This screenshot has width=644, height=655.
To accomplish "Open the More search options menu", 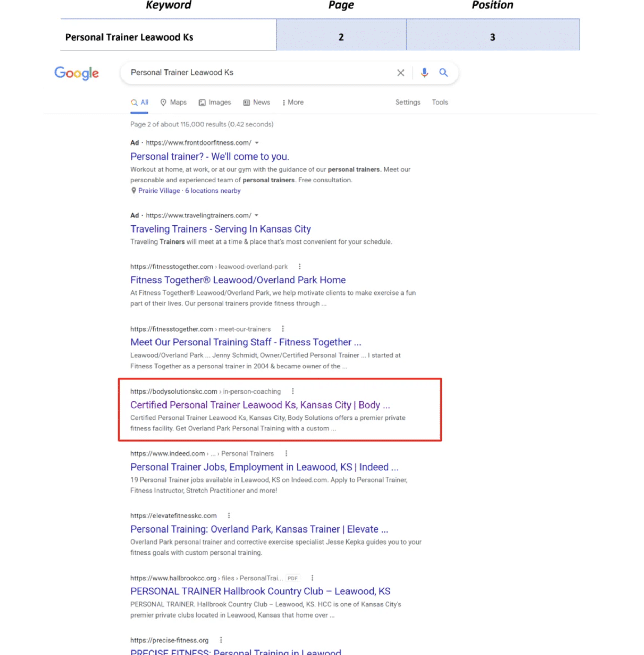I will (293, 103).
